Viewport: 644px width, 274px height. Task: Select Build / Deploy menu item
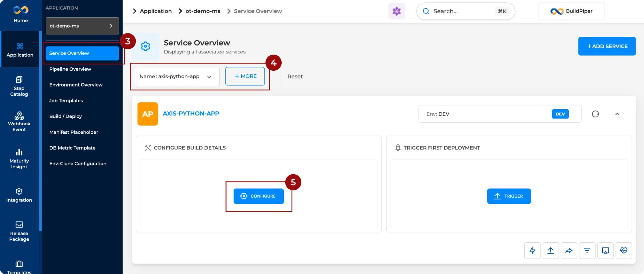click(65, 116)
